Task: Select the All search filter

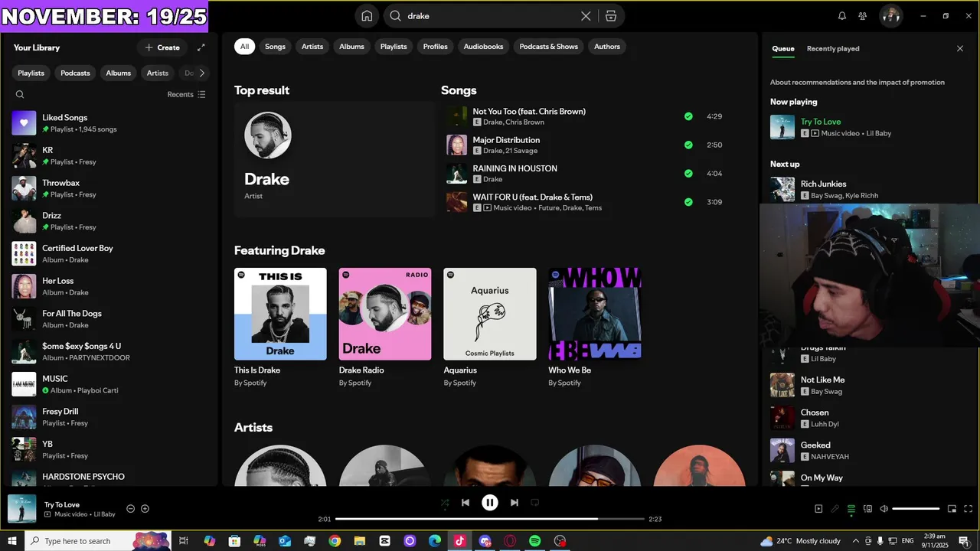Action: (x=245, y=47)
